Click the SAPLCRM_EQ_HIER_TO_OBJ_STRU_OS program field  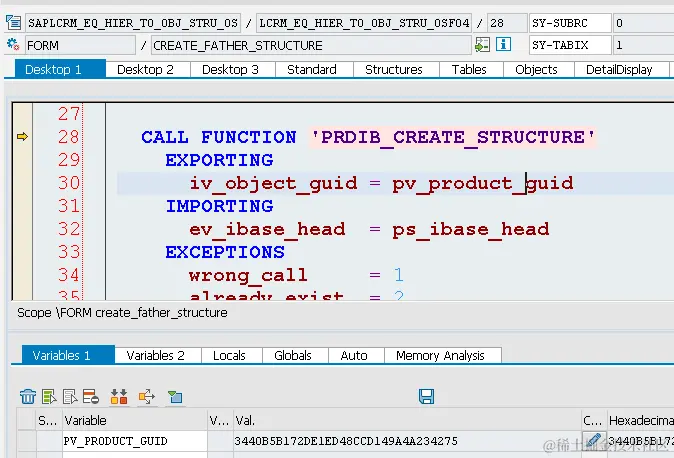point(133,23)
